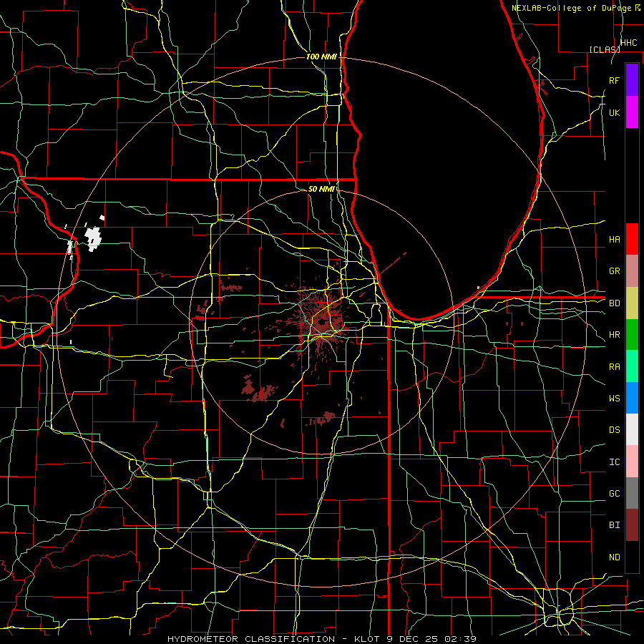The width and height of the screenshot is (644, 644).
Task: Click the large white dry snow echo patch
Action: click(x=93, y=238)
